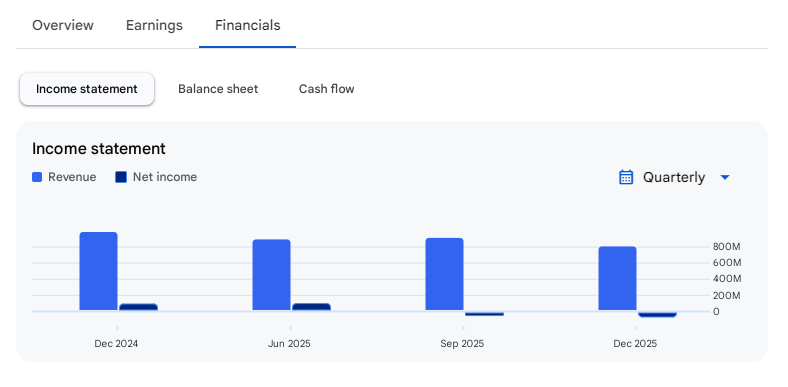
Task: Click the Net income legend swatch
Action: point(121,177)
